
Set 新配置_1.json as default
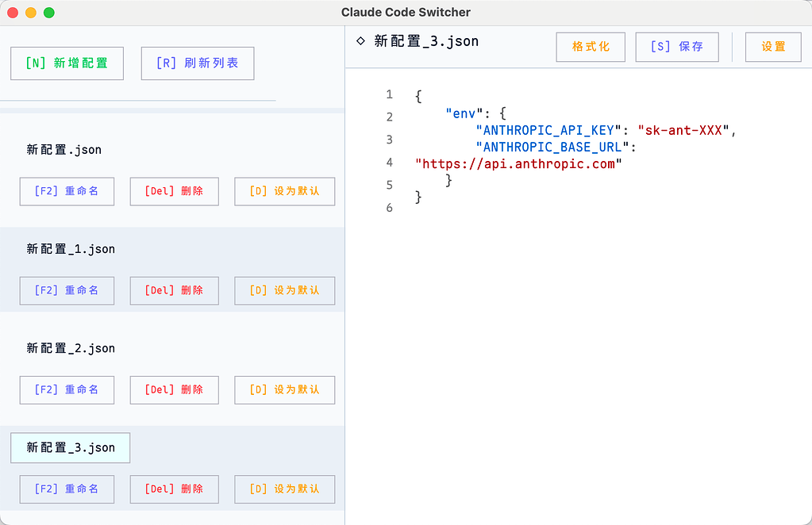click(x=284, y=291)
